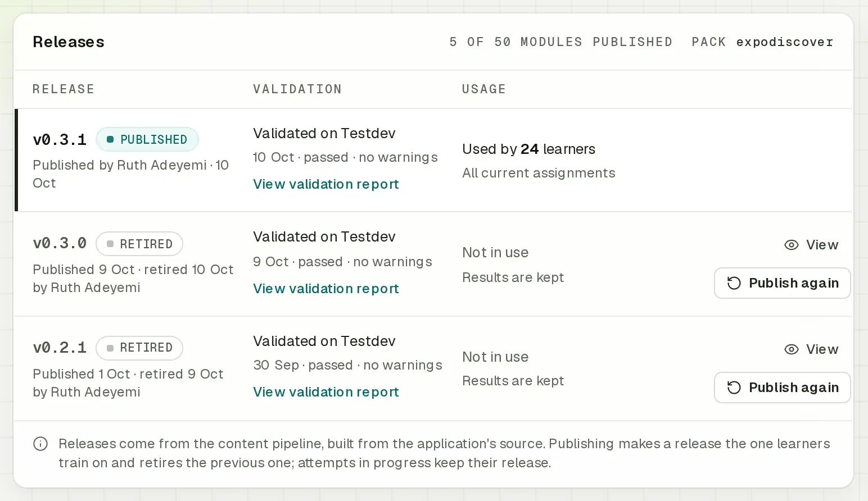This screenshot has width=868, height=501.
Task: Open validation report for v0.2.1
Action: coord(326,392)
